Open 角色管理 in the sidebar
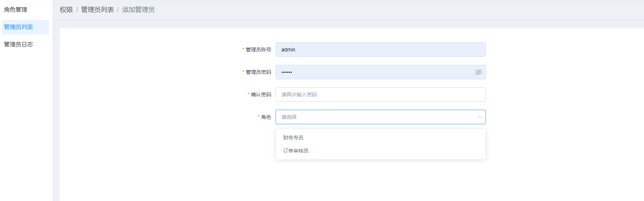644x201 pixels. (x=16, y=10)
